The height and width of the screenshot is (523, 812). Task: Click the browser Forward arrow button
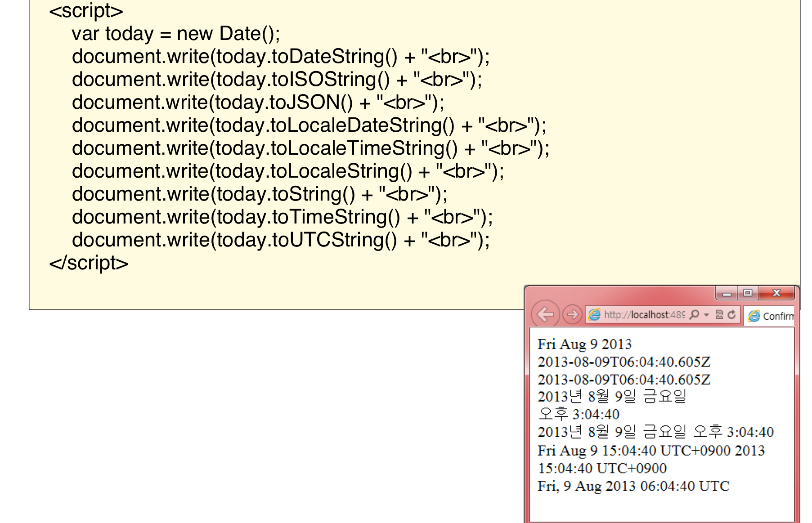[572, 314]
